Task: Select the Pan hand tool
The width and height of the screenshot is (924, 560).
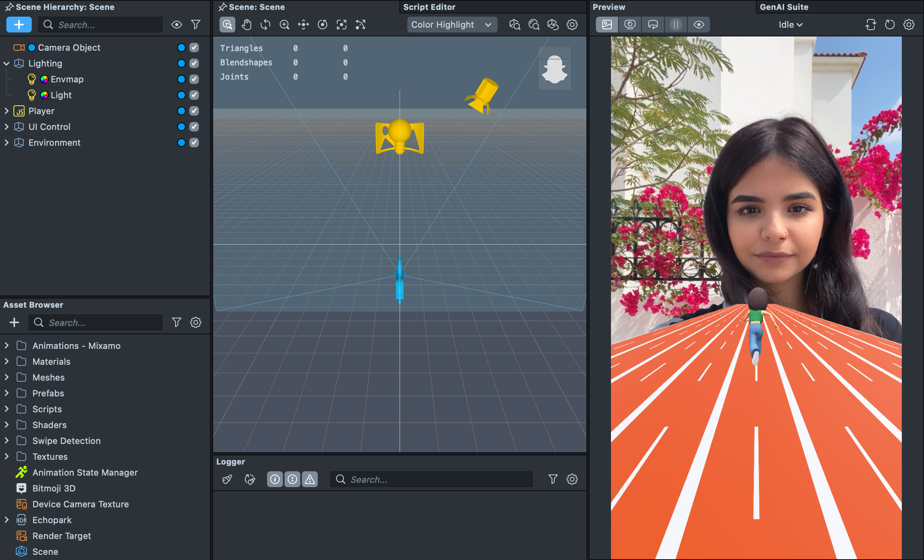Action: click(x=246, y=25)
